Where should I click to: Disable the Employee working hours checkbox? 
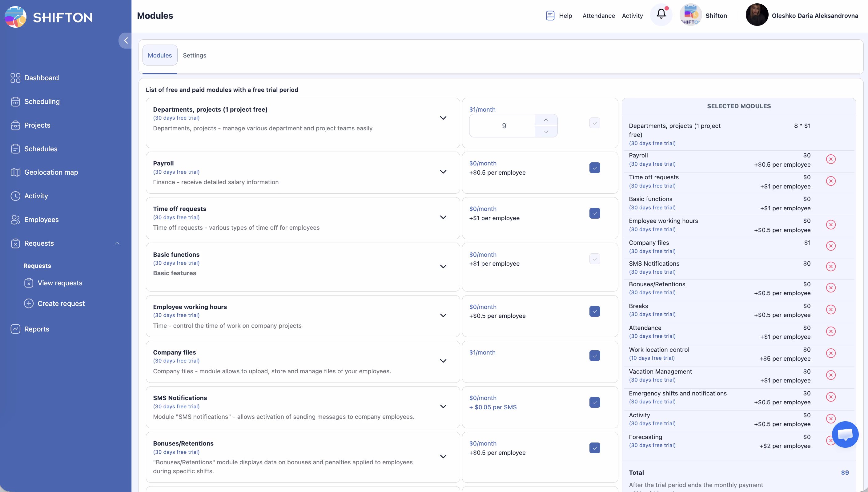(x=594, y=311)
